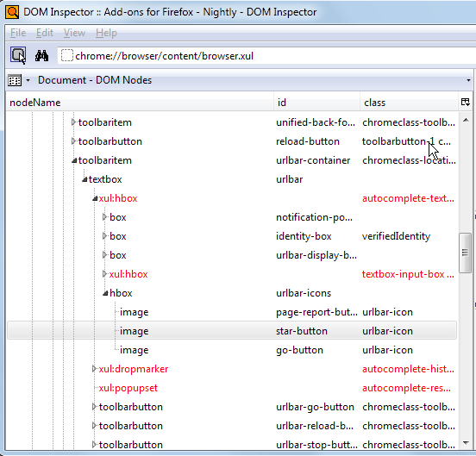
Task: Click the vertical scrollbar thumb
Action: [x=465, y=253]
